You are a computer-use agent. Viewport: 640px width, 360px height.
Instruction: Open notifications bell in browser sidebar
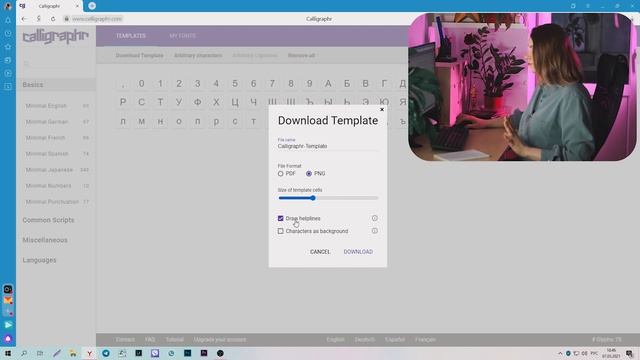pyautogui.click(x=8, y=20)
